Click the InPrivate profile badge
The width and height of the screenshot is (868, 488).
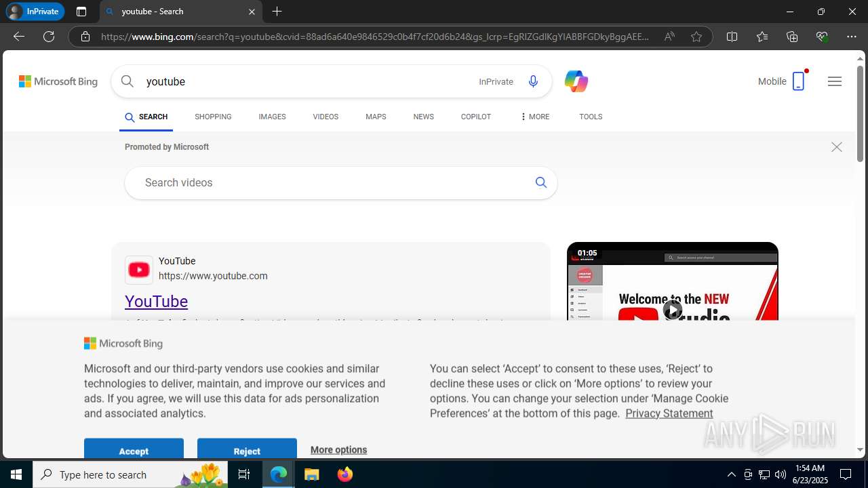(35, 12)
